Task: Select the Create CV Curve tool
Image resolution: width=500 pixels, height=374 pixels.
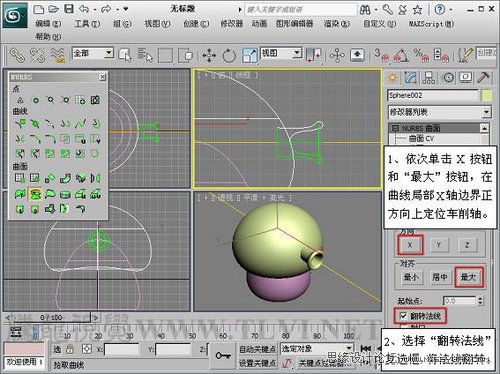Action: point(19,124)
